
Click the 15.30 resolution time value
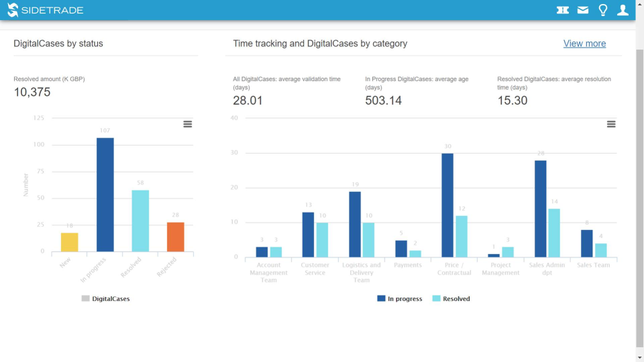(512, 101)
